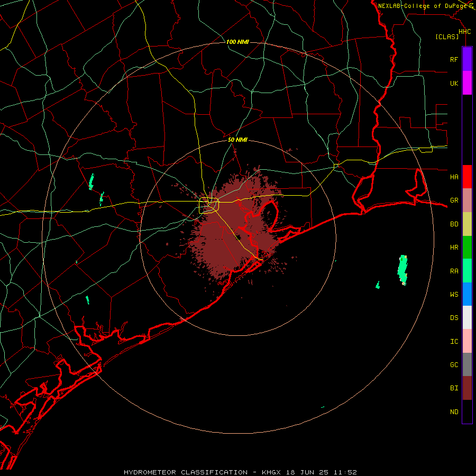Click the yellow Houston loop highway box
This screenshot has height=476, width=476.
point(209,206)
